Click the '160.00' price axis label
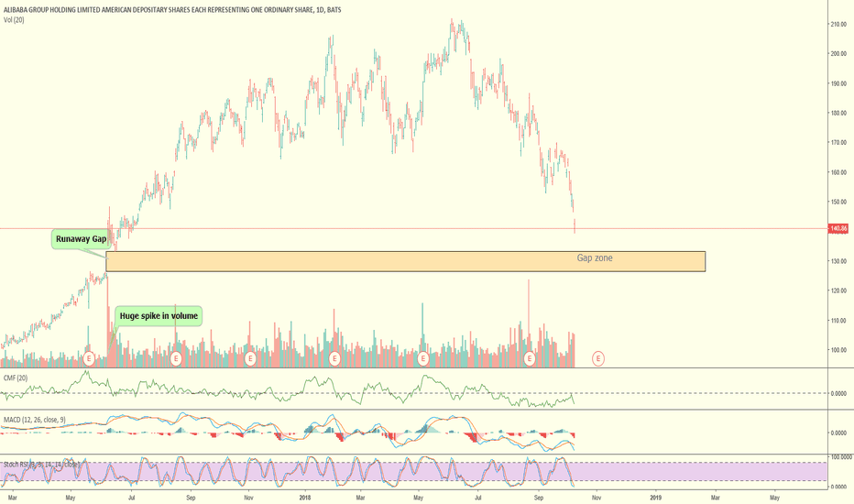The height and width of the screenshot is (504, 854). pyautogui.click(x=838, y=172)
